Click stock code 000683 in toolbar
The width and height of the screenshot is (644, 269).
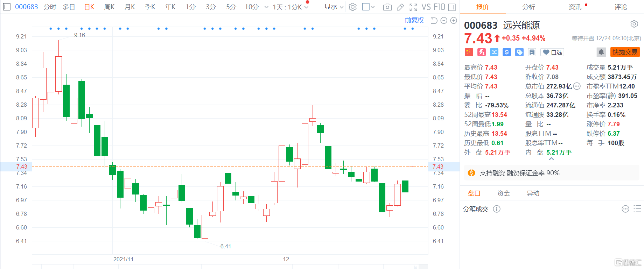point(27,7)
